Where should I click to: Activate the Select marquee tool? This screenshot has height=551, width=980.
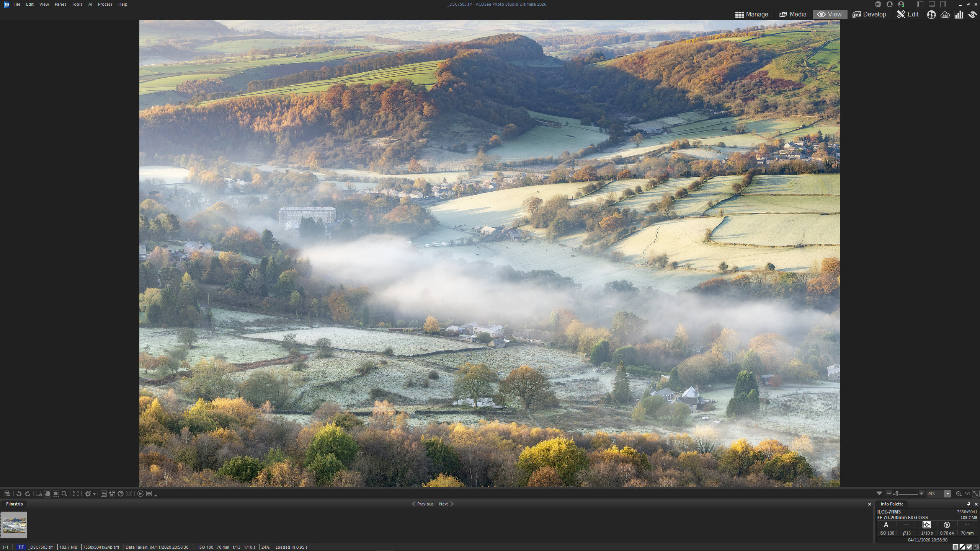pos(56,494)
